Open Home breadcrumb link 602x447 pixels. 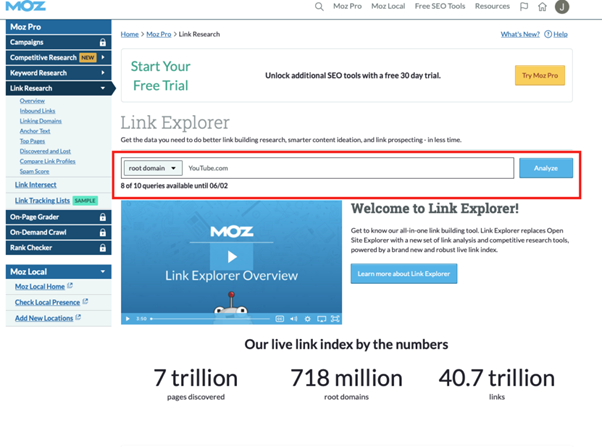pyautogui.click(x=129, y=34)
